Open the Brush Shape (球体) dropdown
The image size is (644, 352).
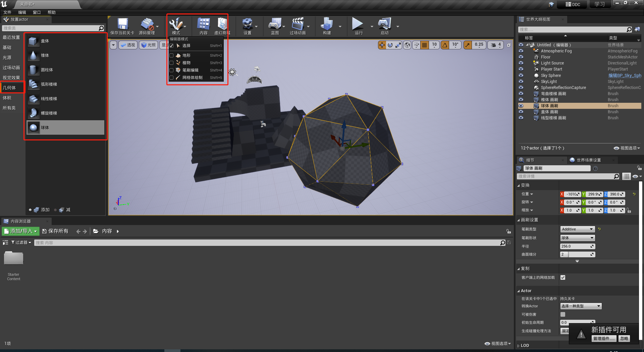(x=578, y=238)
